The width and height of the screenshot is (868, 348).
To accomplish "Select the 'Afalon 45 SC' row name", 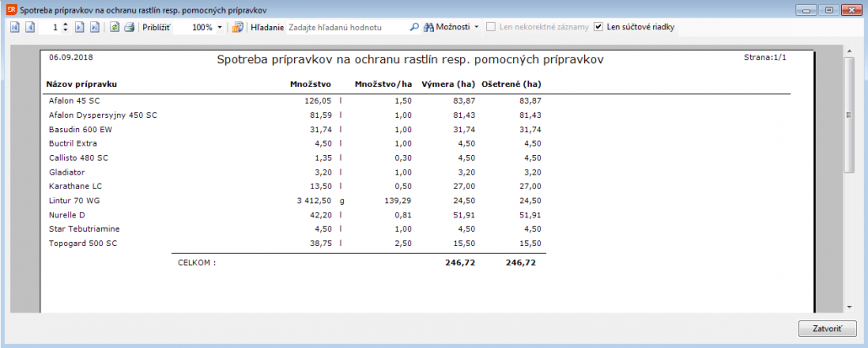I will click(74, 101).
